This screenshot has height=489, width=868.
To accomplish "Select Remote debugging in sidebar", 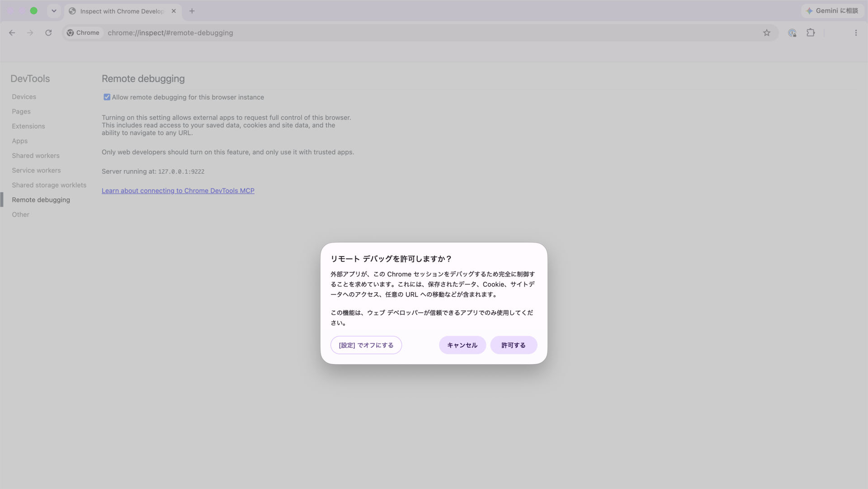I will point(41,200).
